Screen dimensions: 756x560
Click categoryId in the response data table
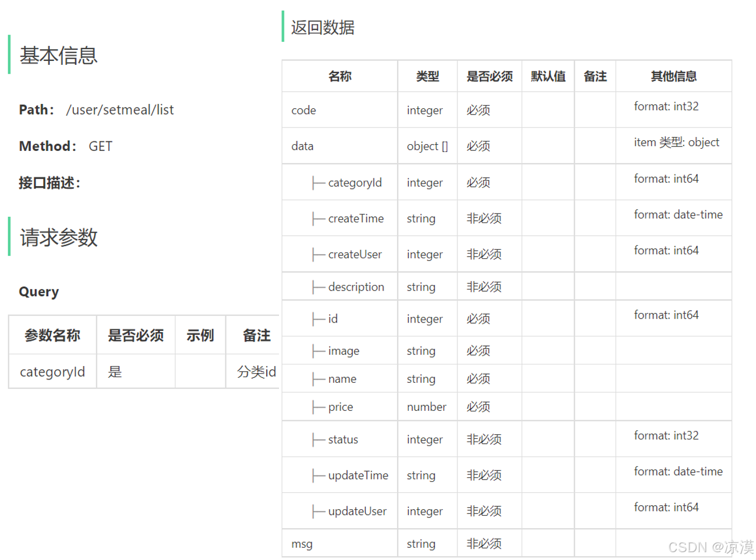click(355, 183)
